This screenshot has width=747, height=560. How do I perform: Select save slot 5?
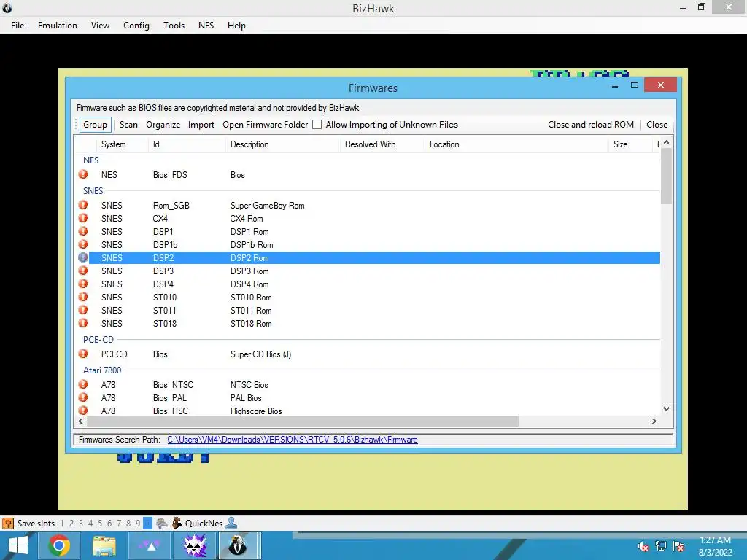(x=100, y=524)
